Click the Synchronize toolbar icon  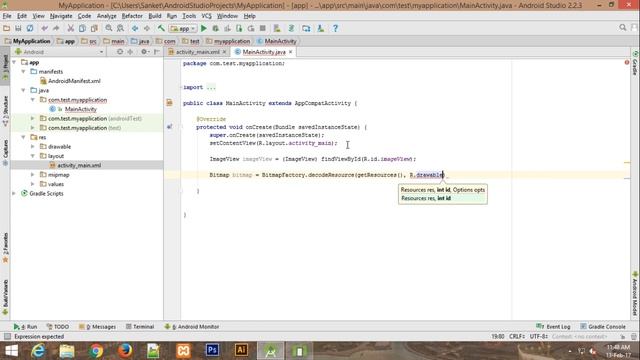(30, 28)
